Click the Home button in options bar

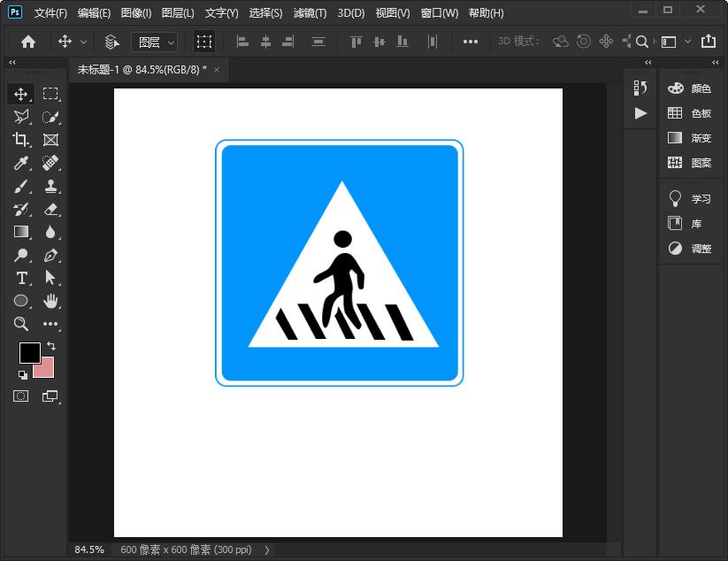(28, 42)
